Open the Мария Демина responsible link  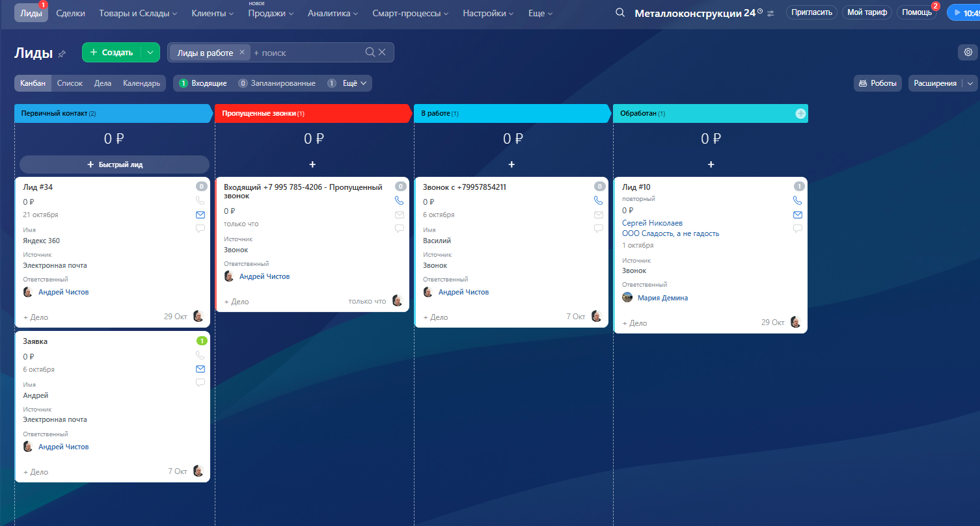pyautogui.click(x=662, y=298)
